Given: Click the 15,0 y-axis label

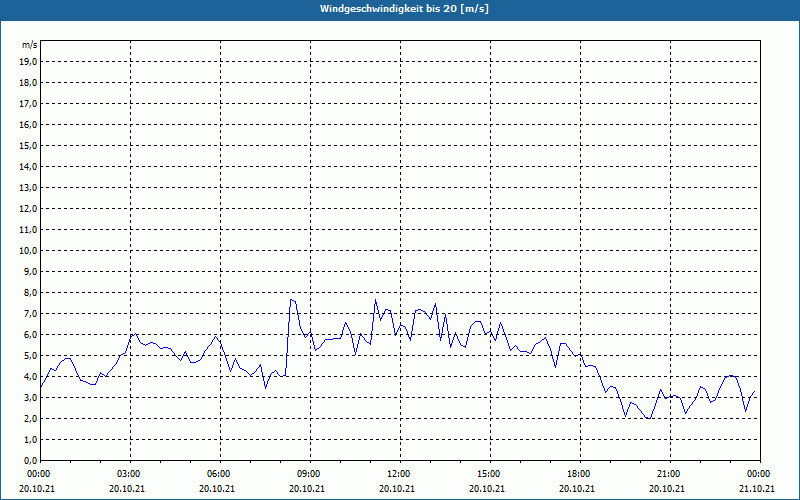Looking at the screenshot, I should point(28,145).
